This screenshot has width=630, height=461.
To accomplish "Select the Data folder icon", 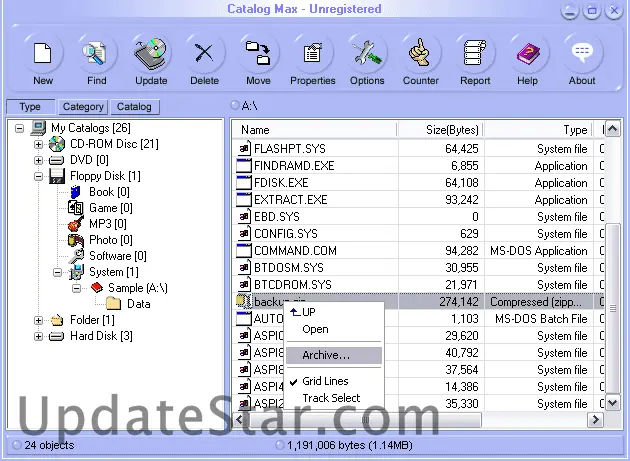I will click(113, 303).
